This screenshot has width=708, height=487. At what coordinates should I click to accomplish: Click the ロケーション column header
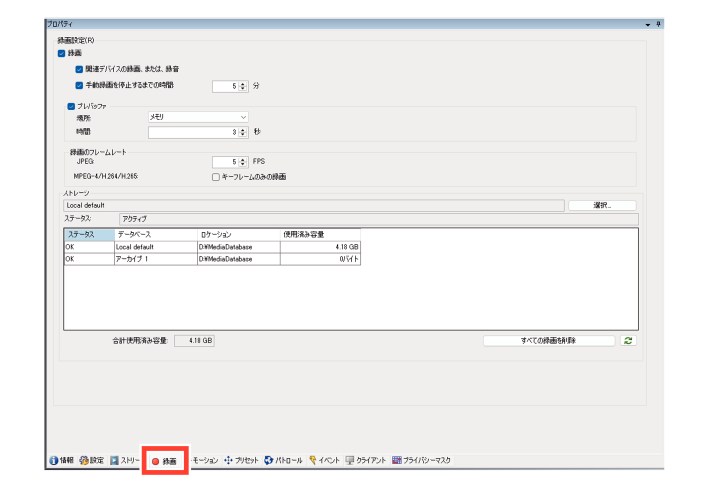pyautogui.click(x=239, y=235)
